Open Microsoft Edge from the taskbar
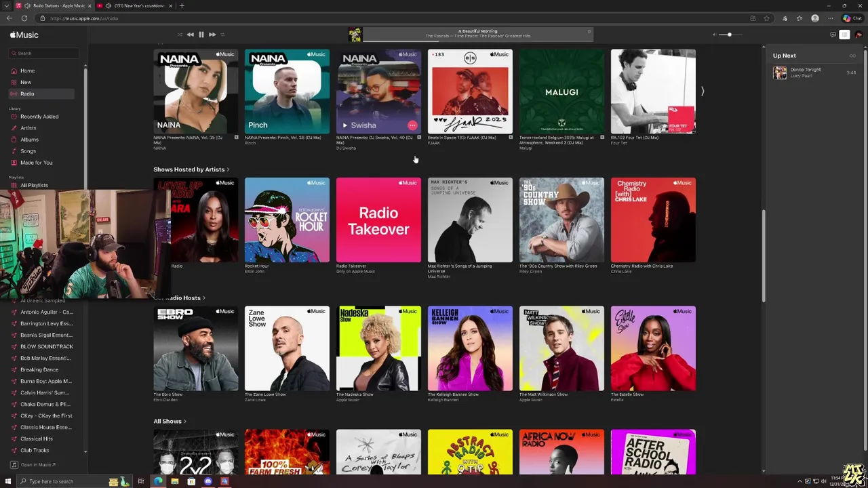Image resolution: width=868 pixels, height=488 pixels. click(x=158, y=481)
